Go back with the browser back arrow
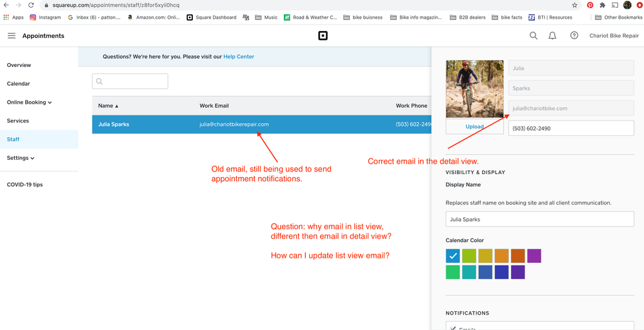Viewport: 644px width, 330px height. 6,5
